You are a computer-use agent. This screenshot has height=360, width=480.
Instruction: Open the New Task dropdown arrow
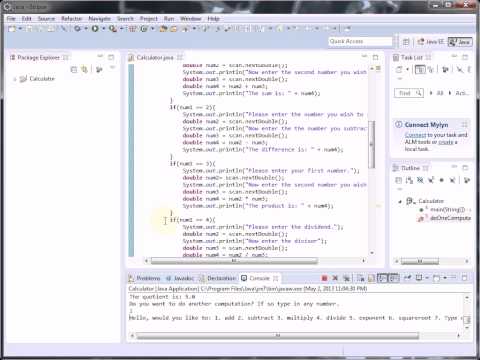407,69
